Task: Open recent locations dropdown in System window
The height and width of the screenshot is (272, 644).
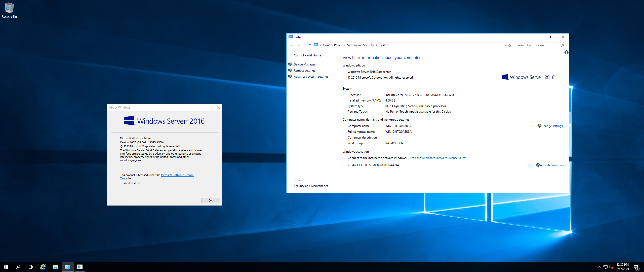Action: click(x=305, y=45)
